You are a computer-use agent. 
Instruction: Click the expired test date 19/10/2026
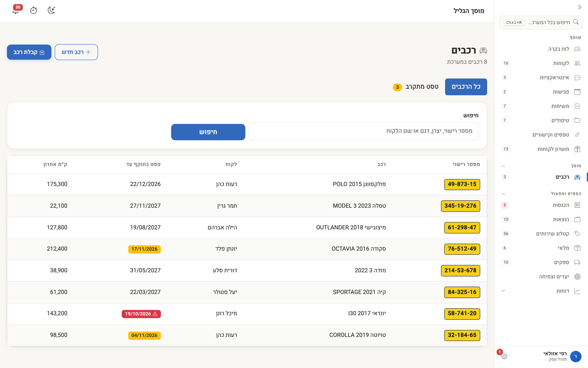pyautogui.click(x=141, y=314)
